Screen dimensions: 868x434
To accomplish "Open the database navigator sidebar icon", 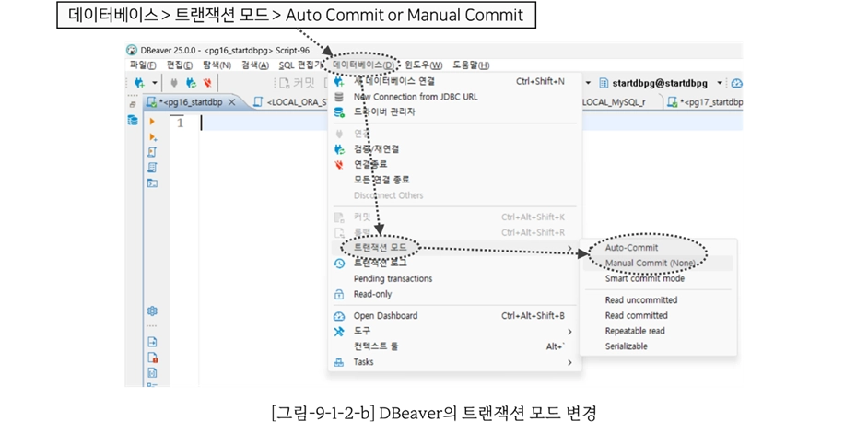I will [x=133, y=120].
